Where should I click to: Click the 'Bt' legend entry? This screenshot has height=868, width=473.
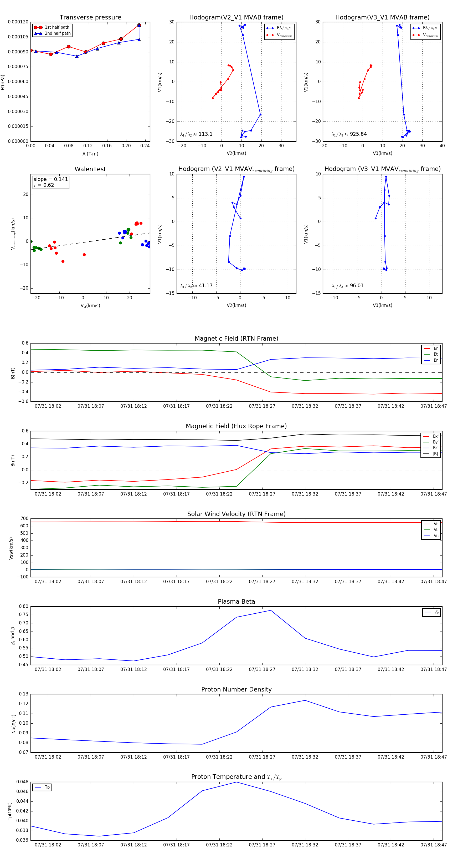point(431,355)
